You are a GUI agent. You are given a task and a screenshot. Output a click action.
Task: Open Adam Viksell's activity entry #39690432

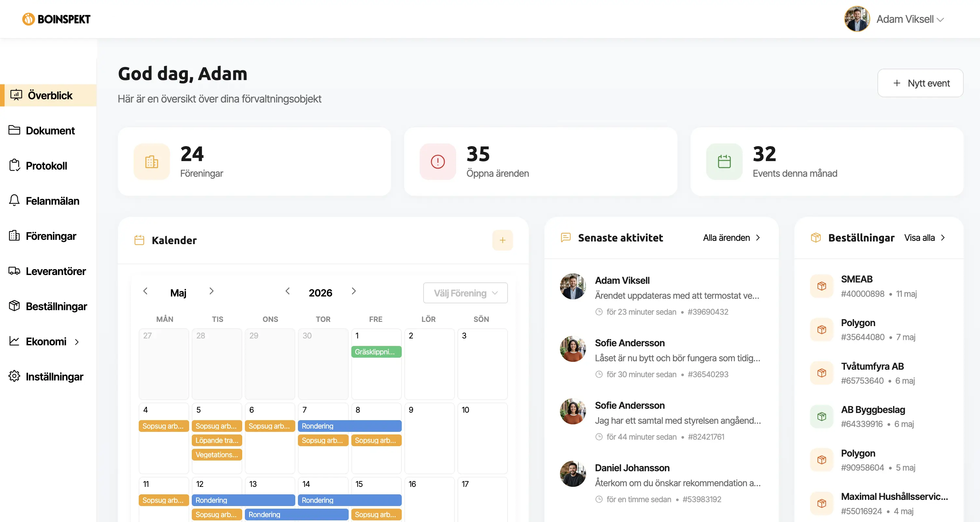click(x=661, y=295)
